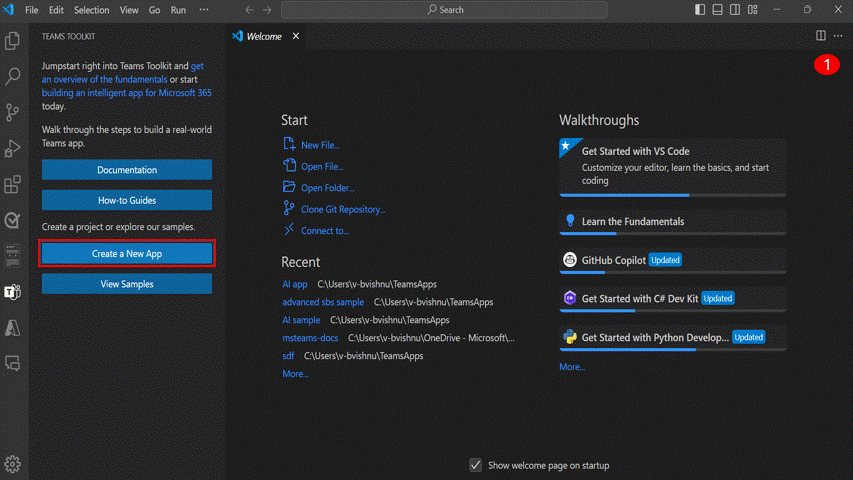Go forward with the right arrow

coord(267,10)
